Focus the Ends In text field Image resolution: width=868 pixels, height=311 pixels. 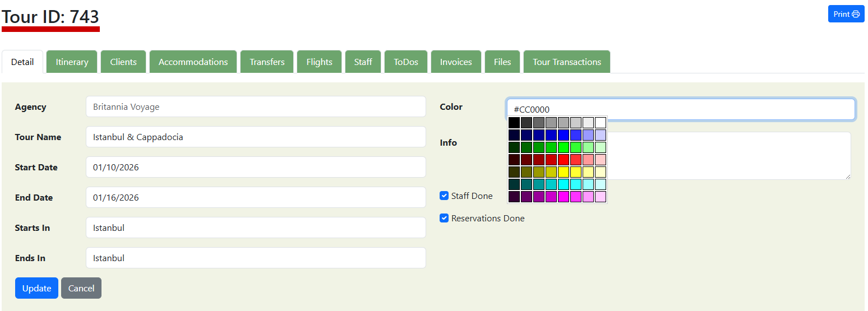(x=256, y=258)
